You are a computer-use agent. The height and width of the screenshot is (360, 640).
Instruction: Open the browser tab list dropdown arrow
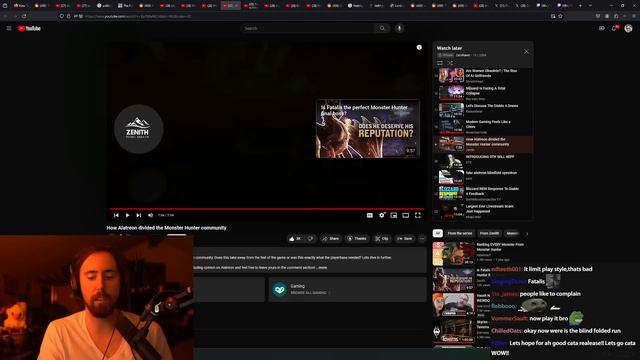[x=591, y=6]
